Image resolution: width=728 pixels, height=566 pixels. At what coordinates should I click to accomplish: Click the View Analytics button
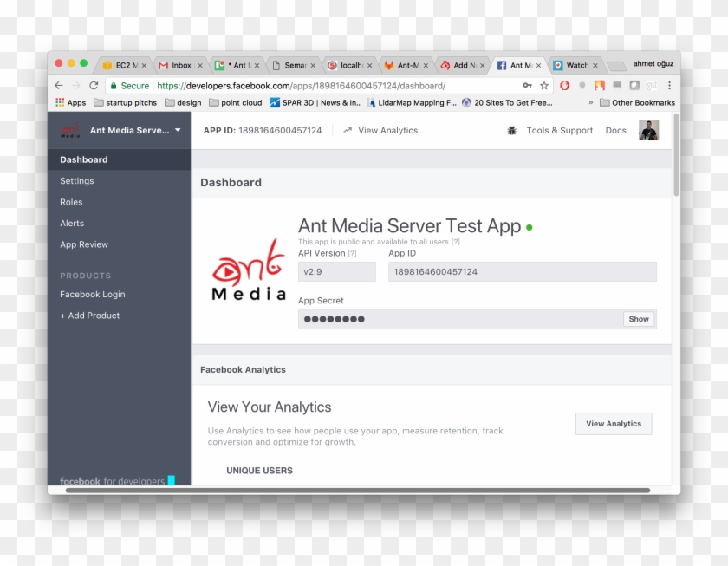coord(614,423)
